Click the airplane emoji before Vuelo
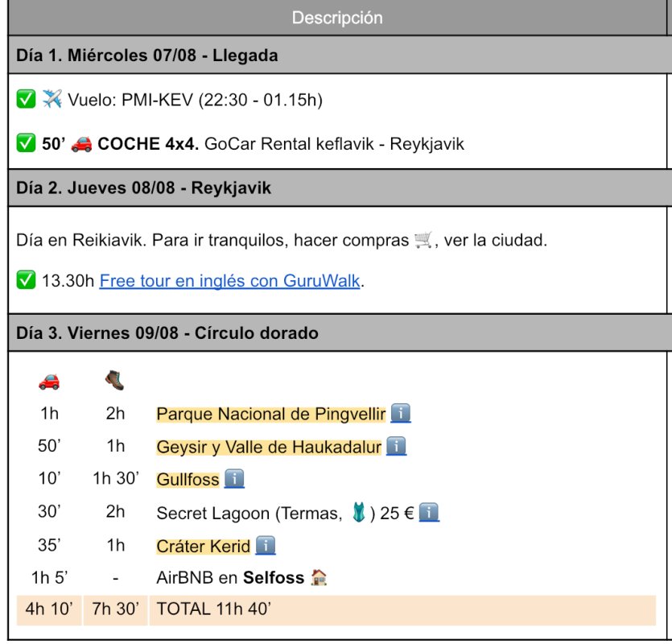Screen dimensions: 672x644 click(x=52, y=99)
